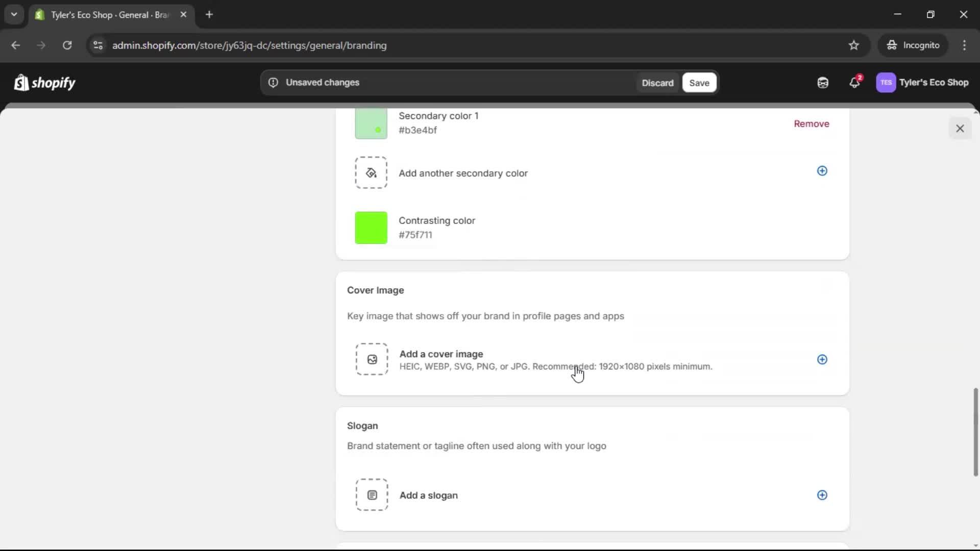The width and height of the screenshot is (980, 551).
Task: Open Shopify notifications bell
Action: (855, 83)
